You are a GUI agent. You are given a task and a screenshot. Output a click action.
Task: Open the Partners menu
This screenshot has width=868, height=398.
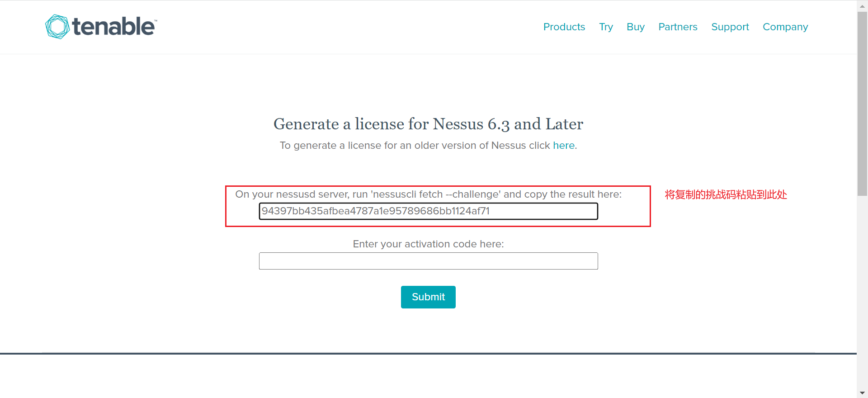(x=678, y=27)
